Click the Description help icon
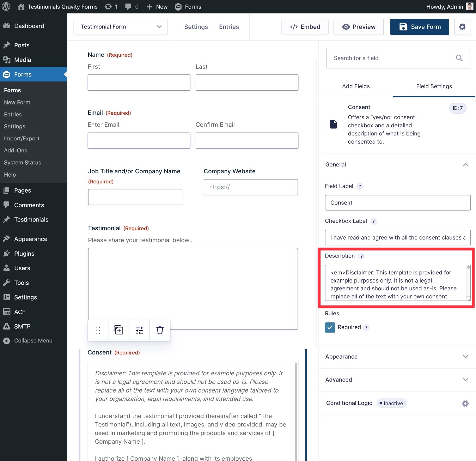Screen dimensions: 476x461 tap(361, 256)
